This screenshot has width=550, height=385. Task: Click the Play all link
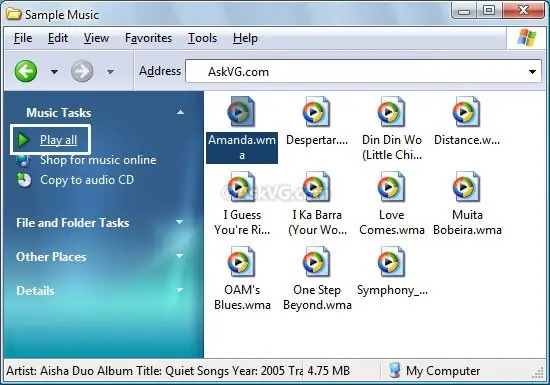(58, 140)
